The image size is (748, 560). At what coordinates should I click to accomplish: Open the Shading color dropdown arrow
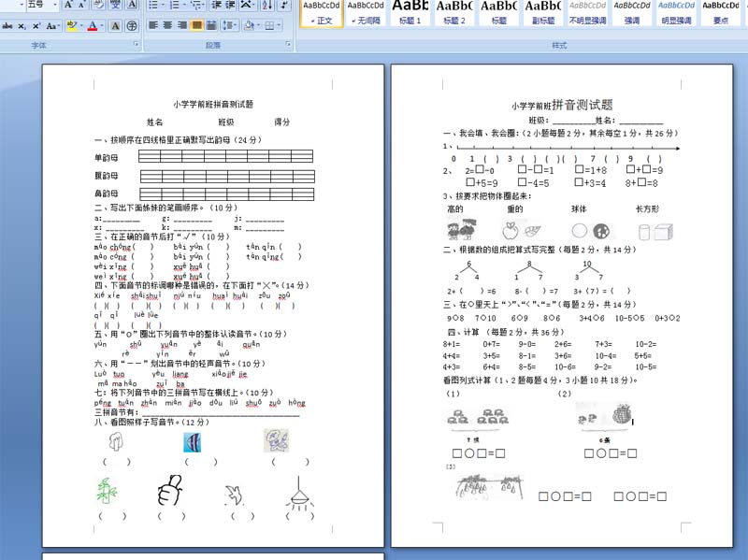point(258,25)
